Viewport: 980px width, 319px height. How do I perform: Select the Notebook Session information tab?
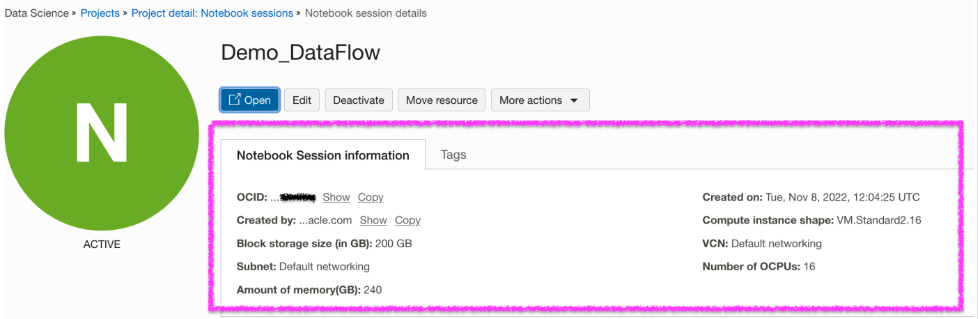coord(322,155)
